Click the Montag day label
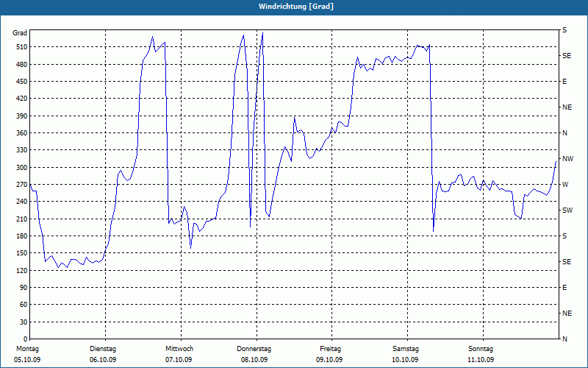Viewport: 588px width, 368px height. [x=27, y=349]
